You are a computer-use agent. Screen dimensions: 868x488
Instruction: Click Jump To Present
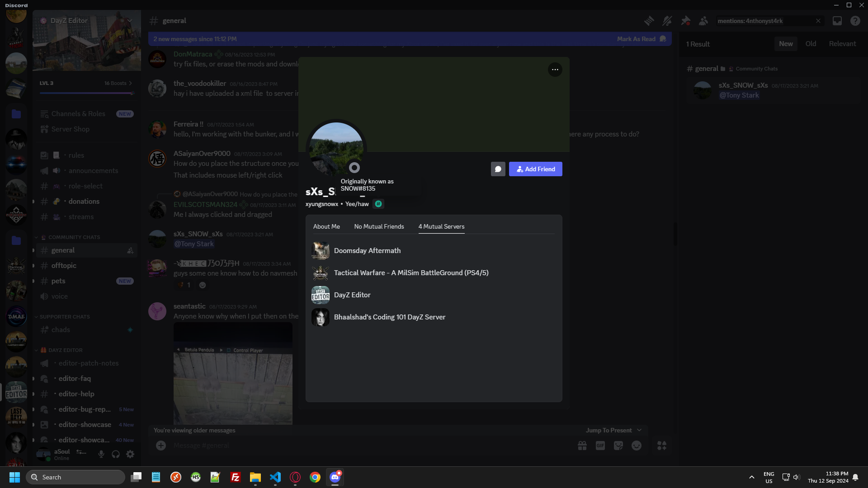[x=613, y=430]
